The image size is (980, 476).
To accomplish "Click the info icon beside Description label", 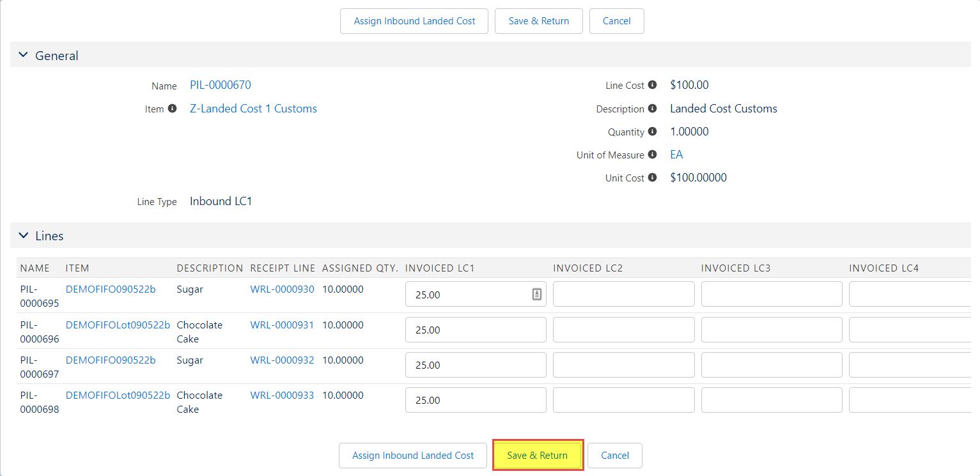I will (652, 109).
